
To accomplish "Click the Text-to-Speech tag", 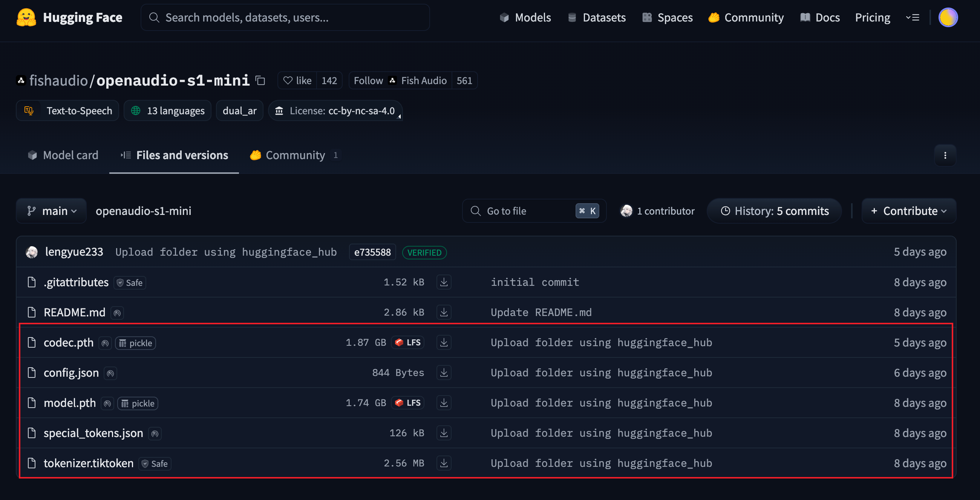I will (x=67, y=111).
